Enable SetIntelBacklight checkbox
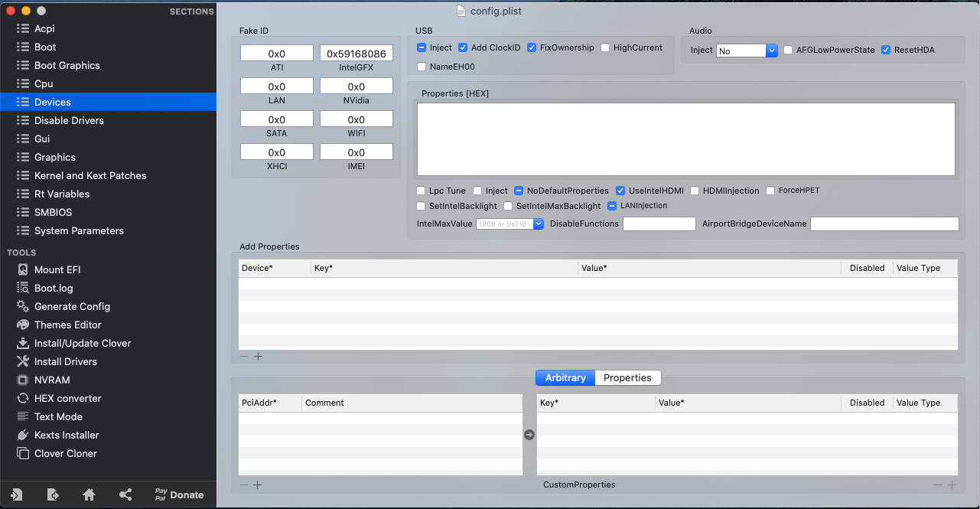The width and height of the screenshot is (980, 509). (x=421, y=206)
